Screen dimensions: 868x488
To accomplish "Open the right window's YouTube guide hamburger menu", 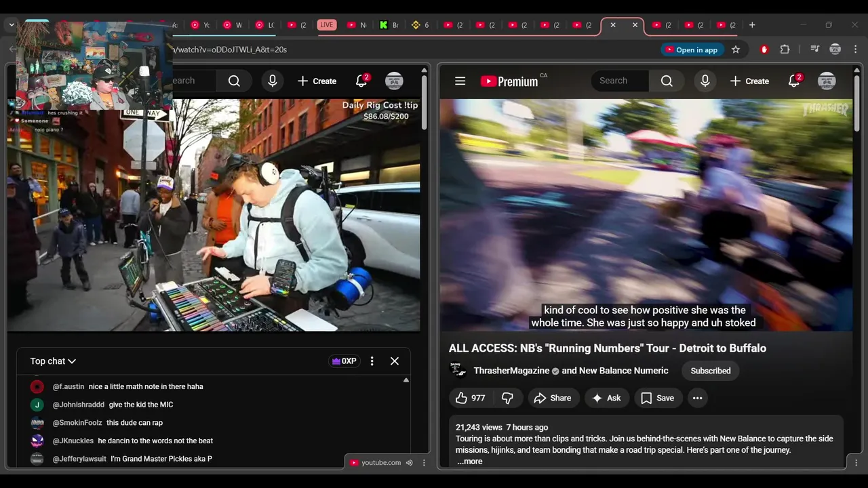I will point(460,81).
